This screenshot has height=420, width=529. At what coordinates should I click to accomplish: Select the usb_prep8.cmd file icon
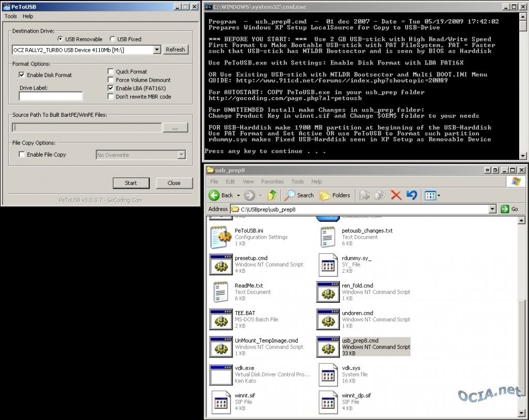(x=327, y=347)
